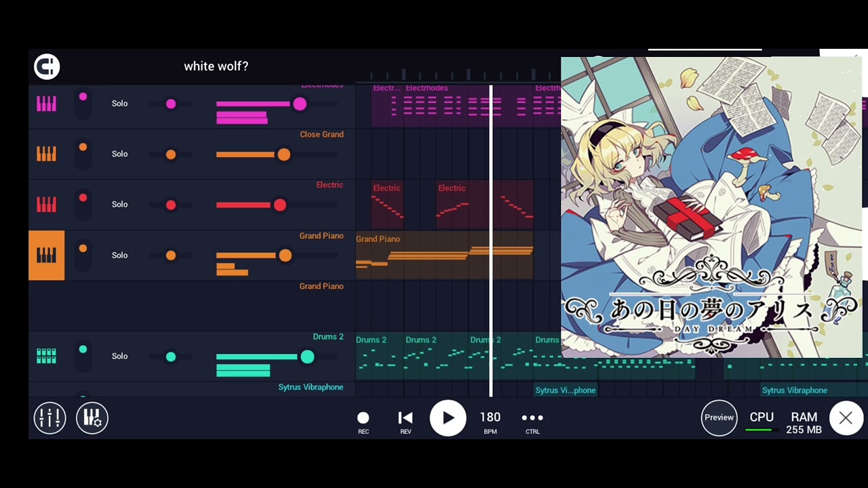Solo the Drums 2 track

119,356
